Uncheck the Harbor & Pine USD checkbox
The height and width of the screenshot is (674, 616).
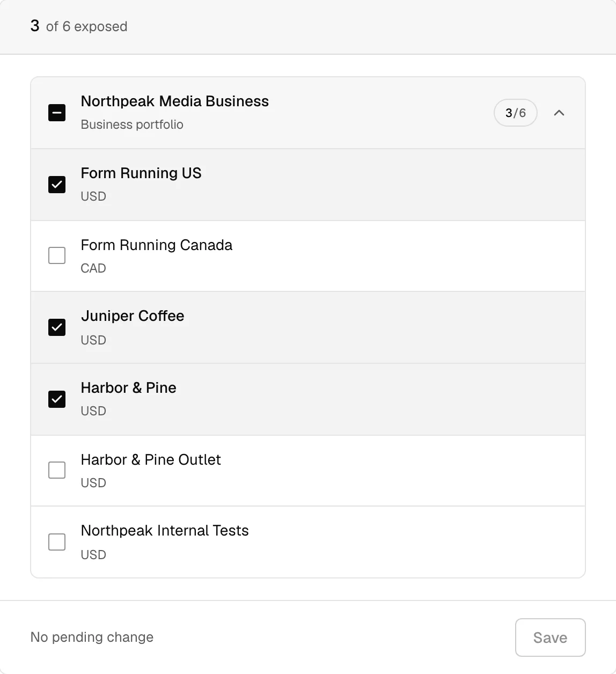coord(57,399)
